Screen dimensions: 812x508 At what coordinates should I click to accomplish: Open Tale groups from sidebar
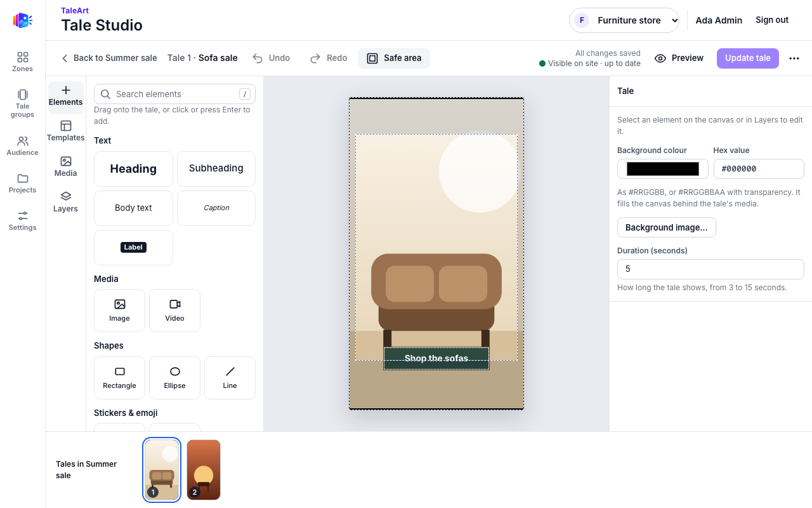[x=22, y=103]
